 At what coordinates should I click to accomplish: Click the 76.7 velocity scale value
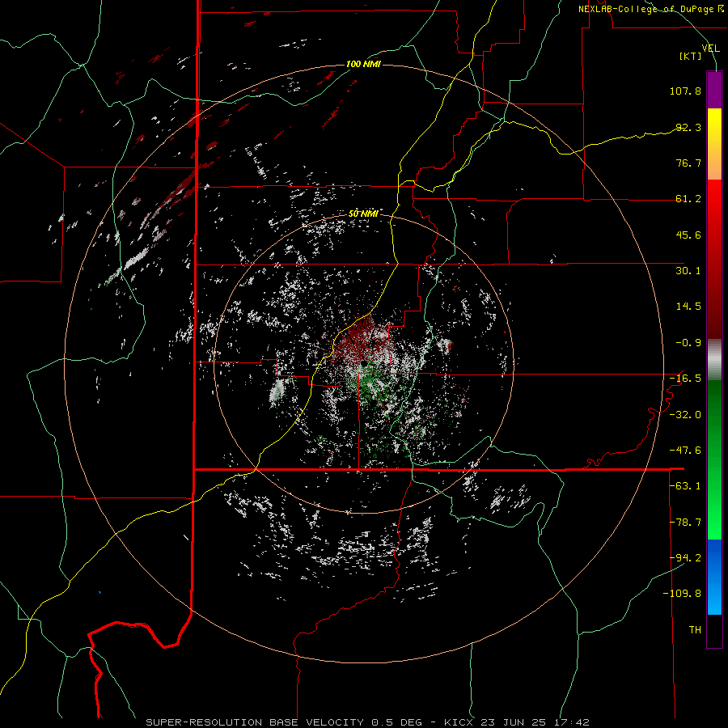[x=688, y=163]
